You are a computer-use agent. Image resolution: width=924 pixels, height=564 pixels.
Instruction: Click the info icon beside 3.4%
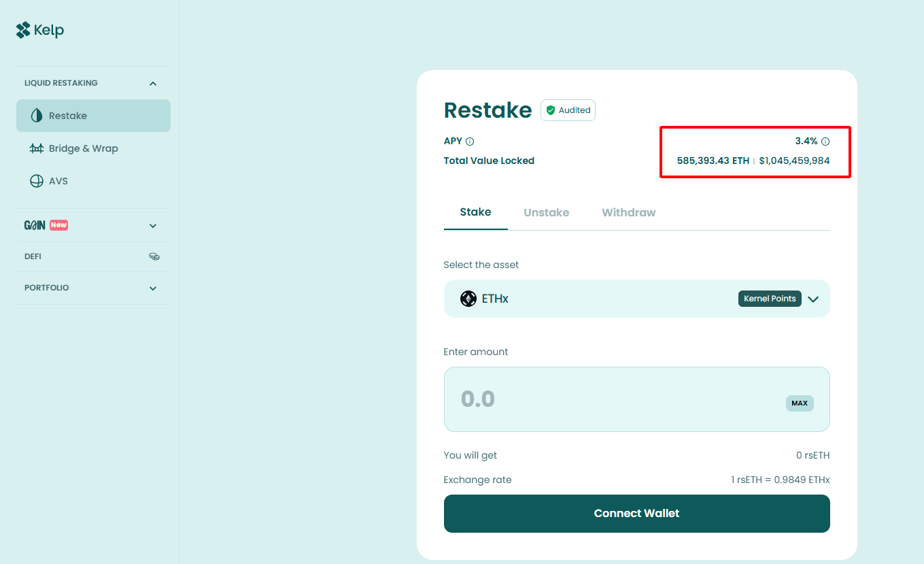click(x=825, y=142)
